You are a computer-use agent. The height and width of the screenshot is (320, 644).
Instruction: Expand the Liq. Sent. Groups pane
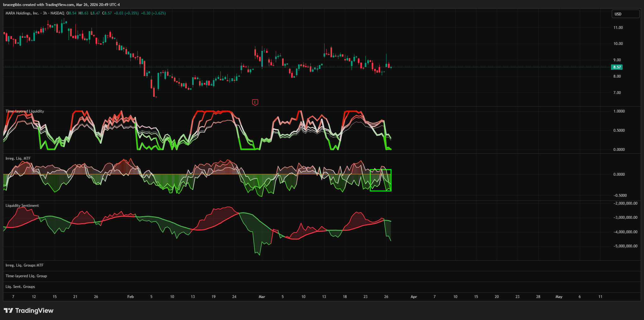coord(20,287)
